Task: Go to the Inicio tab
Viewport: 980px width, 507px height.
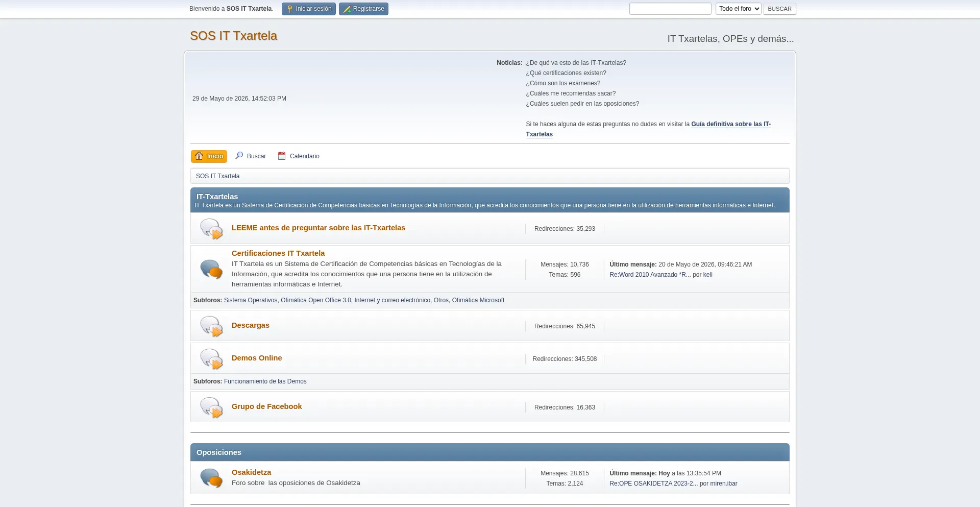Action: (x=209, y=156)
